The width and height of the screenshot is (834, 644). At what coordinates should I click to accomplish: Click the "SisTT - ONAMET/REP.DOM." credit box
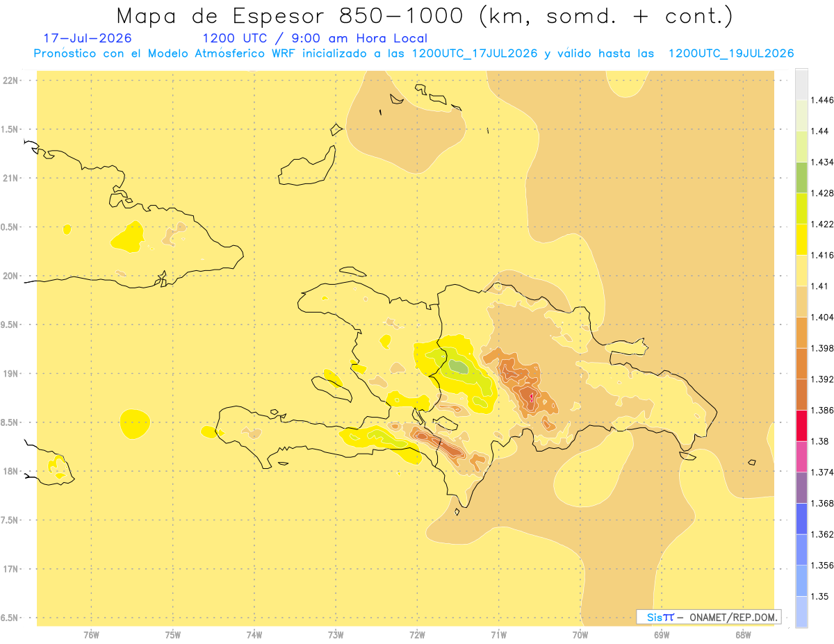(709, 617)
